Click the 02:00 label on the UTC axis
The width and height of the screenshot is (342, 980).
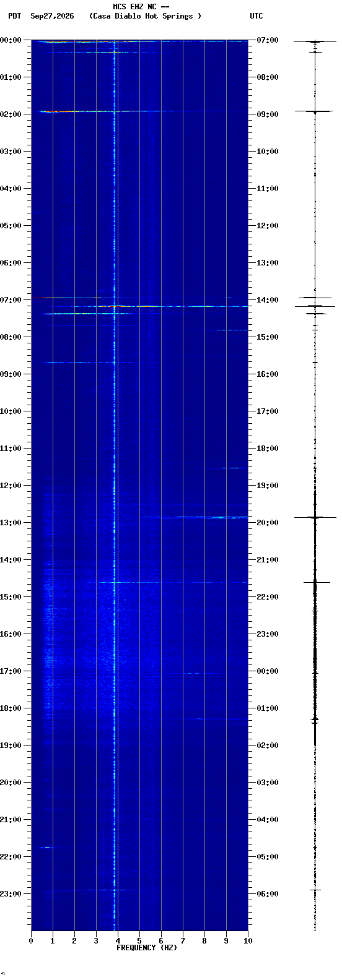[x=268, y=746]
